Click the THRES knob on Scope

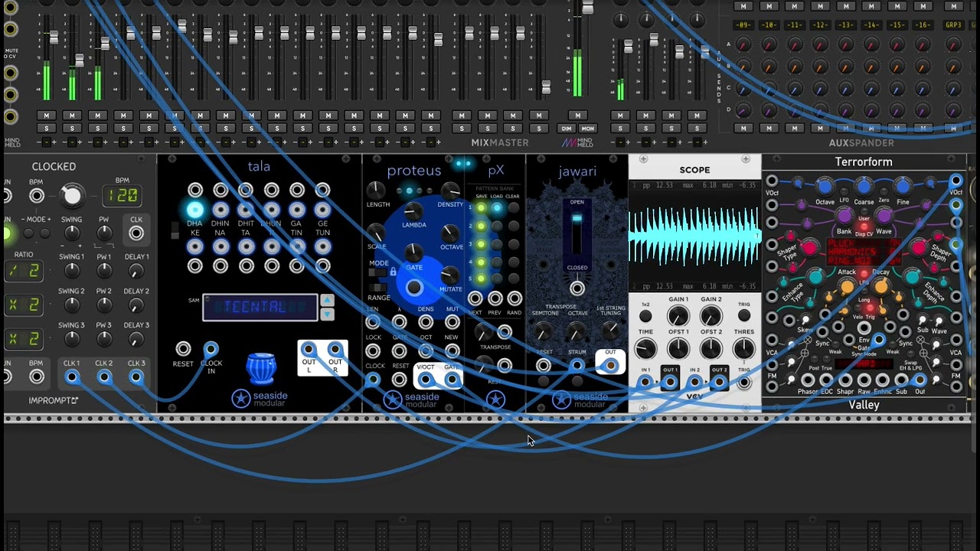click(743, 349)
